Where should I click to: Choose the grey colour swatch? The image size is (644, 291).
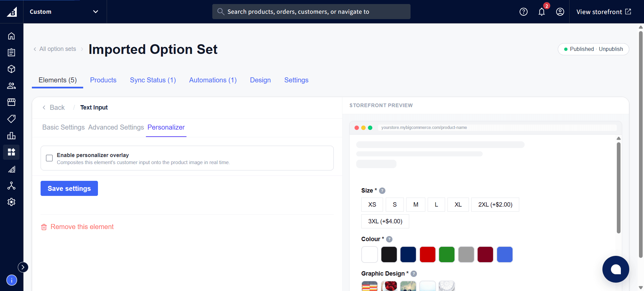466,254
